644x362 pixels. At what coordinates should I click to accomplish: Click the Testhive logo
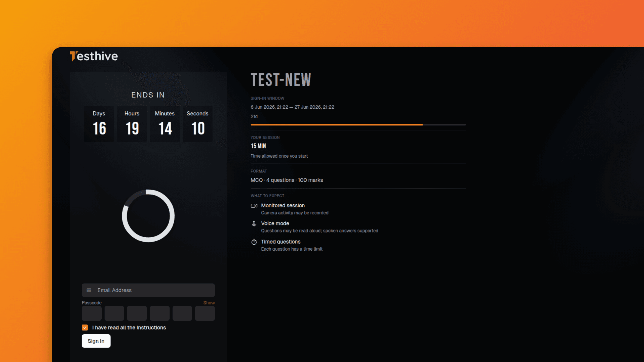(94, 56)
